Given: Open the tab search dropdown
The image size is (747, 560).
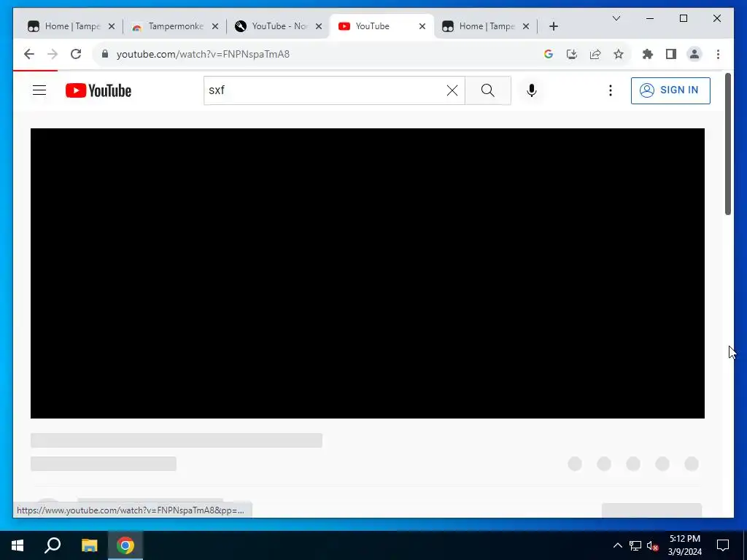Looking at the screenshot, I should [616, 18].
